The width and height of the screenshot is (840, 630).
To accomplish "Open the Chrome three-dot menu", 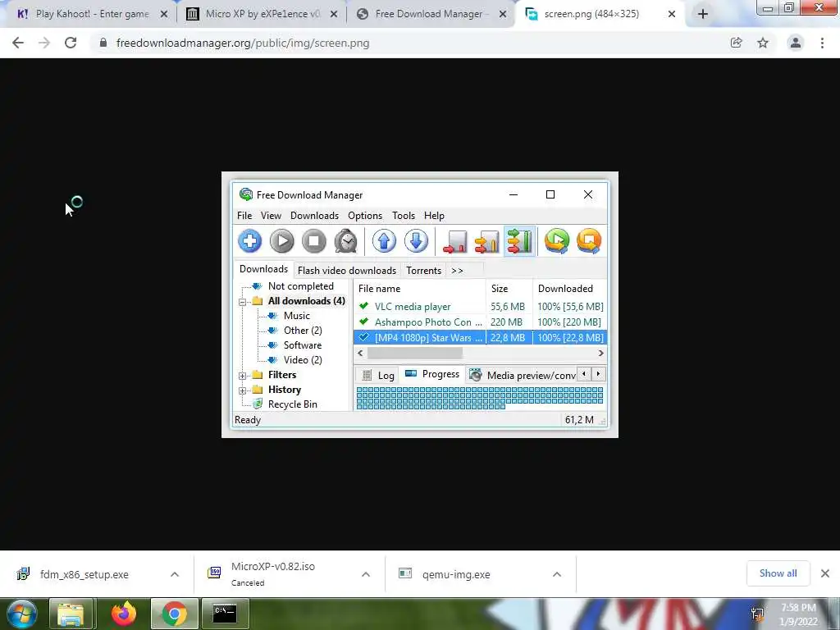I will coord(822,43).
